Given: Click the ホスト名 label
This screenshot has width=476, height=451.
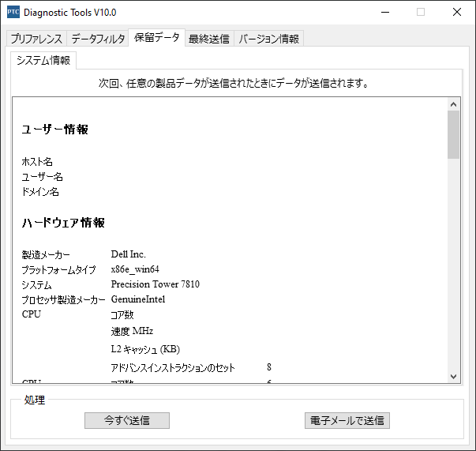Looking at the screenshot, I should point(37,162).
